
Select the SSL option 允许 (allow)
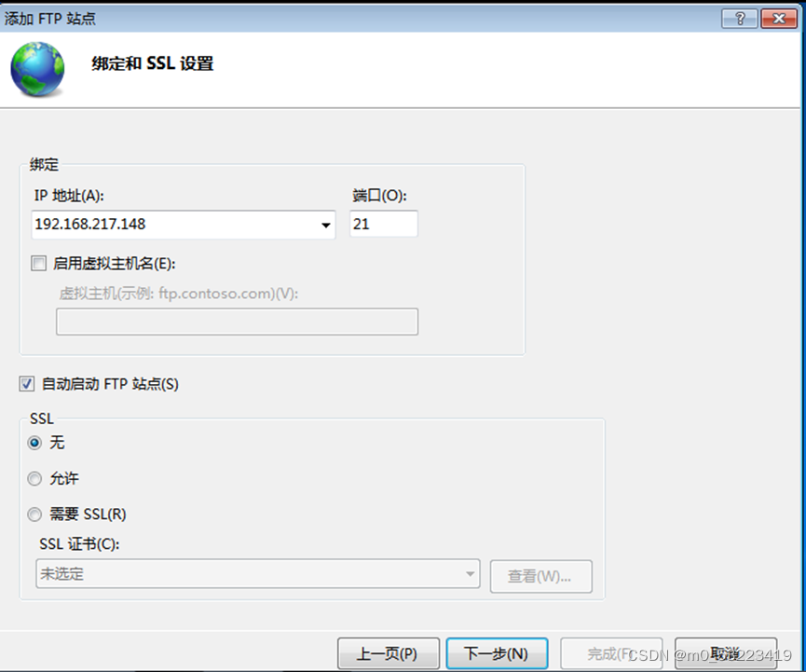pos(34,479)
